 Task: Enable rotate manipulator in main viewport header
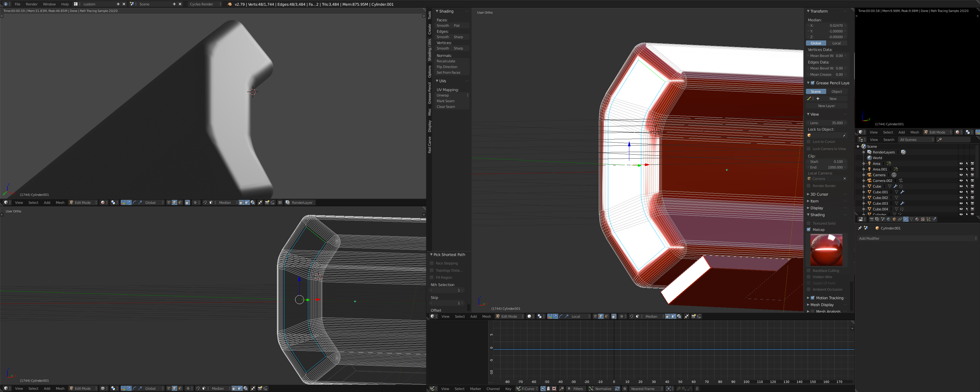coord(561,316)
